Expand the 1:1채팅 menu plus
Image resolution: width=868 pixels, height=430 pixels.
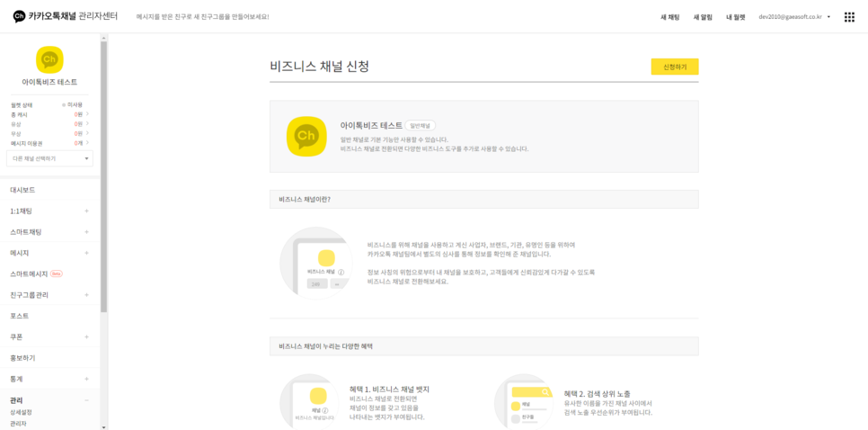point(86,211)
